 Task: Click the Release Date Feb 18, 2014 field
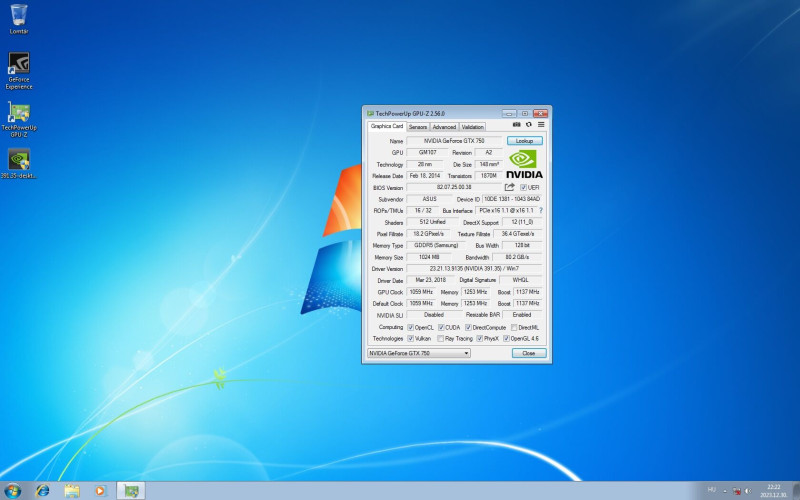pyautogui.click(x=424, y=176)
